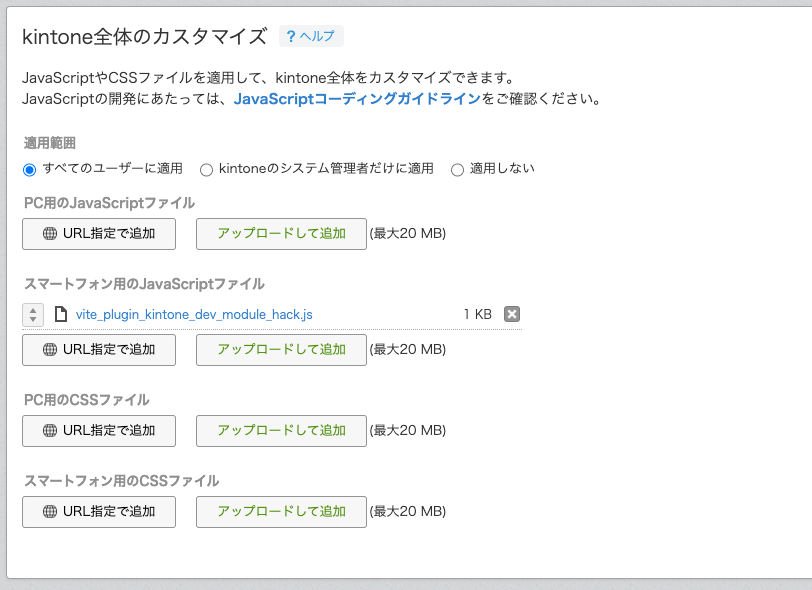
Task: Click the 適用範囲 section label
Action: tap(50, 142)
